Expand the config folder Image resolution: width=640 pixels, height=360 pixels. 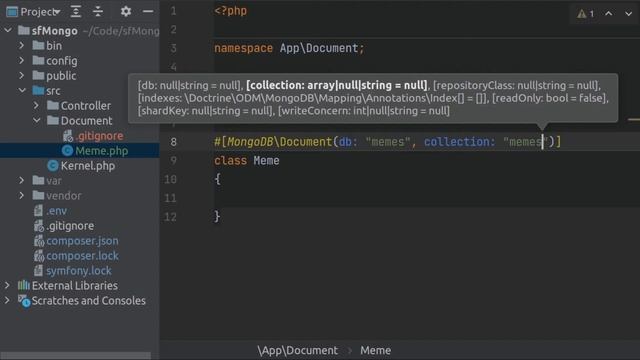coord(22,60)
